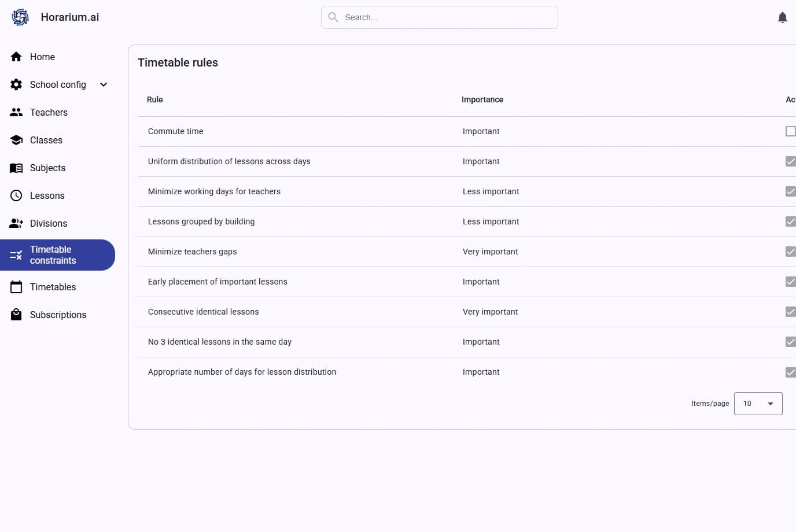Go to Subscriptions in the sidebar
Screen dimensions: 796x532
coord(58,315)
